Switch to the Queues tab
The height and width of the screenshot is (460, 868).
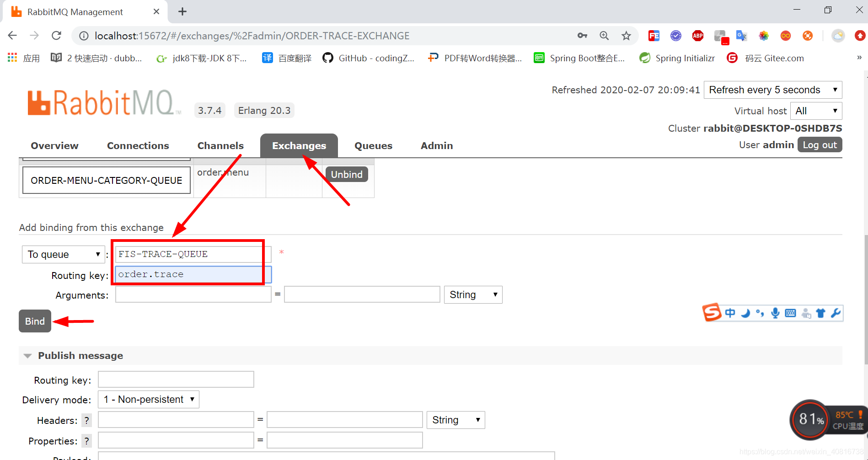(x=373, y=146)
